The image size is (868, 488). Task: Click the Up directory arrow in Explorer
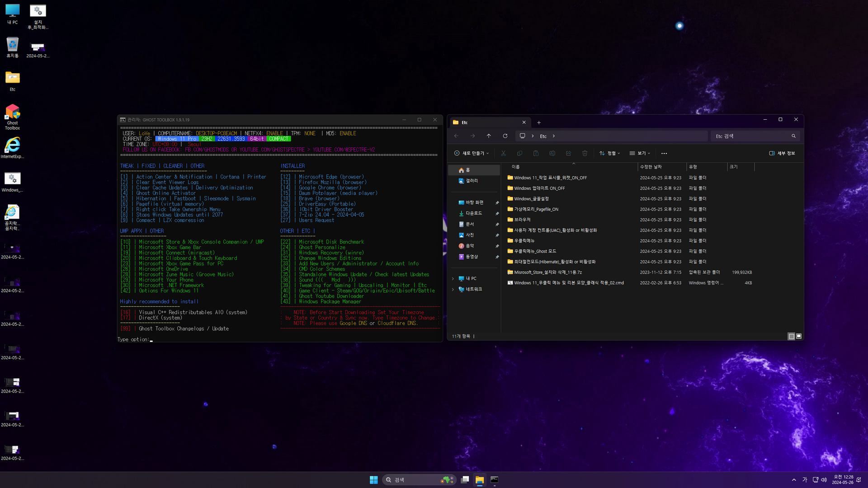[489, 136]
